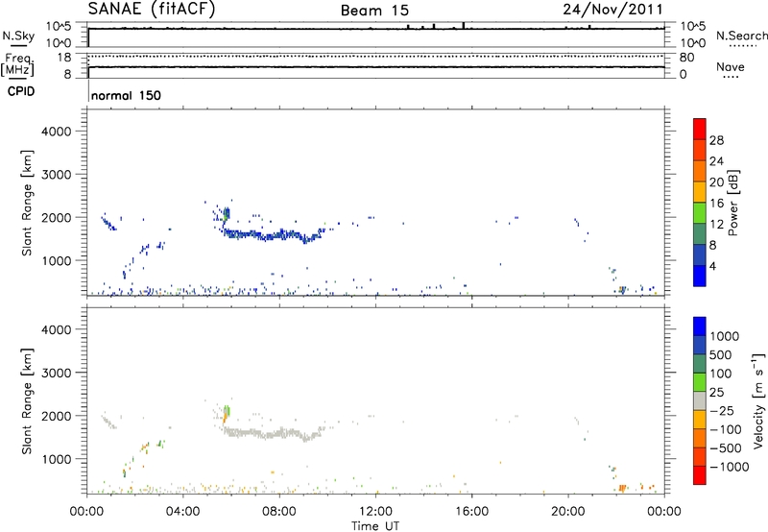768x532 pixels.
Task: Click the 12:00 time tick label
Action: click(x=375, y=512)
